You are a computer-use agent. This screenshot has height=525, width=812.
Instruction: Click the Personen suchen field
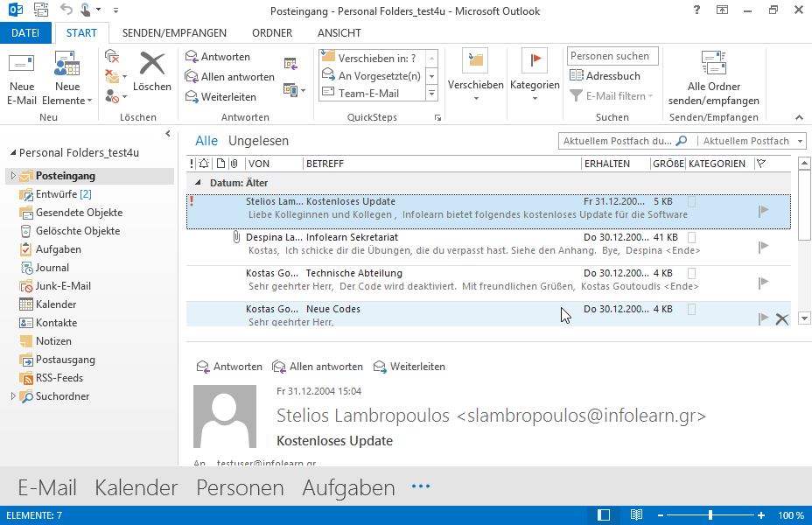(612, 56)
